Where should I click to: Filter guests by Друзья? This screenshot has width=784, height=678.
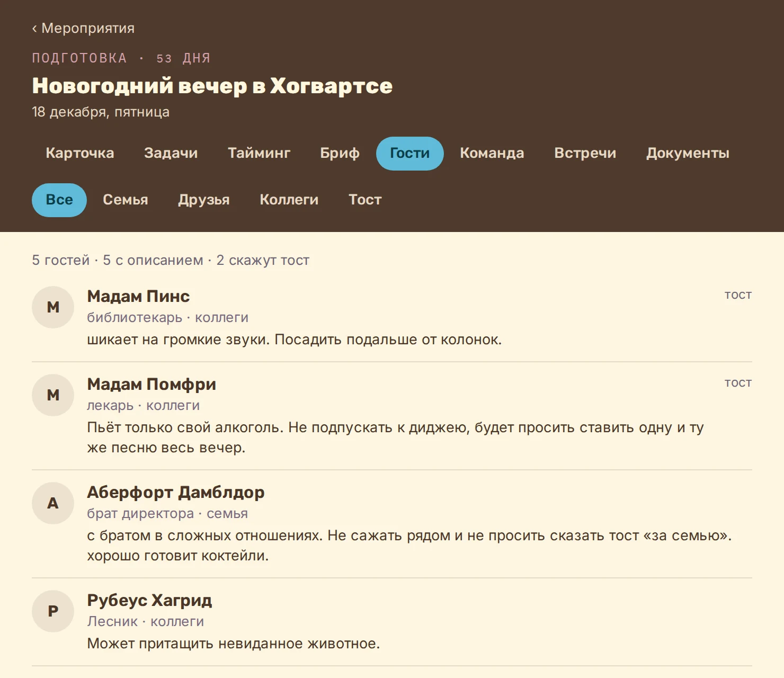[204, 200]
